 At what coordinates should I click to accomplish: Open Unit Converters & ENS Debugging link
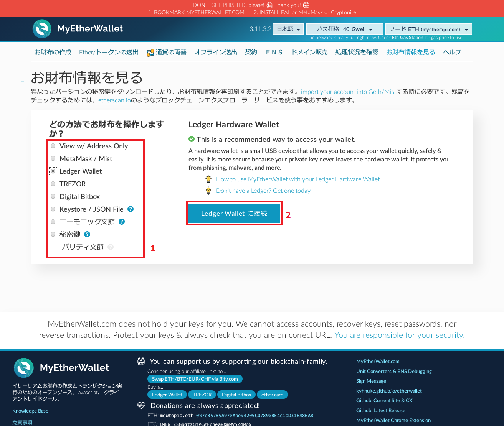coord(394,371)
